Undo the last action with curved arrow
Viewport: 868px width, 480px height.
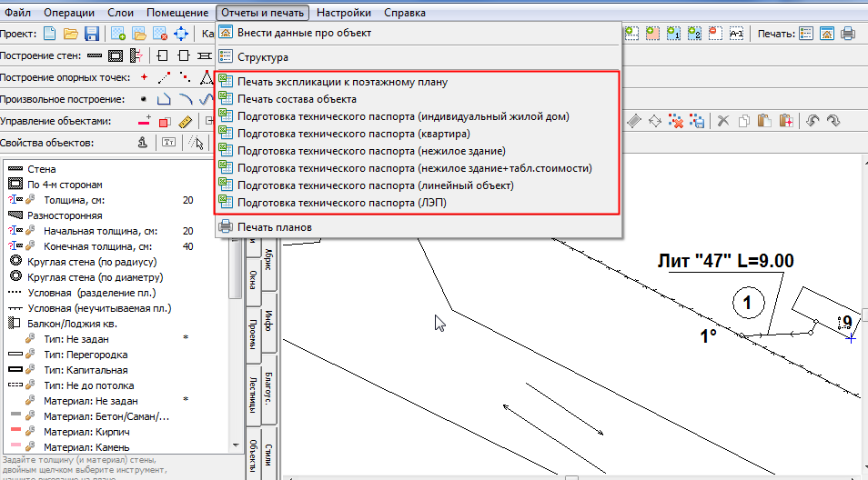812,121
